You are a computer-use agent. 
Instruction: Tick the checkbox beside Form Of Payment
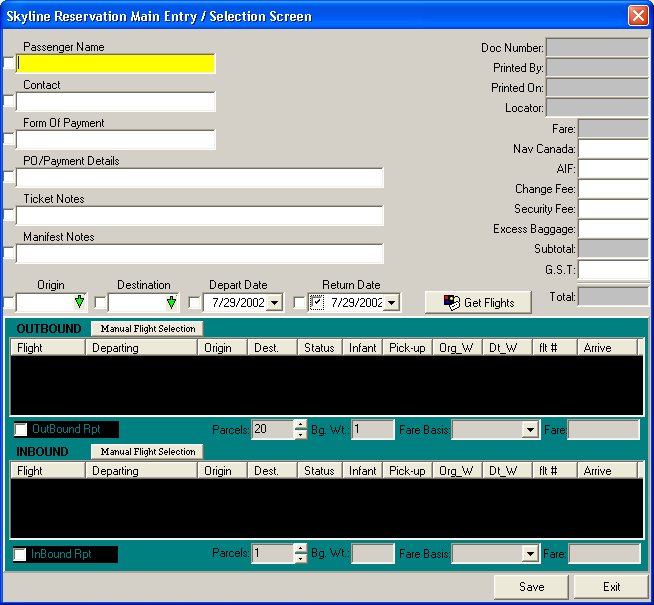click(9, 139)
